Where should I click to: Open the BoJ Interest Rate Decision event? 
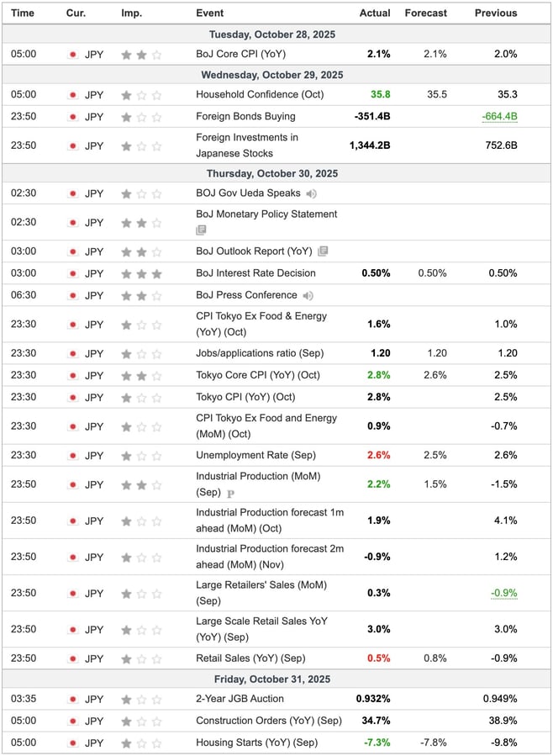(255, 273)
